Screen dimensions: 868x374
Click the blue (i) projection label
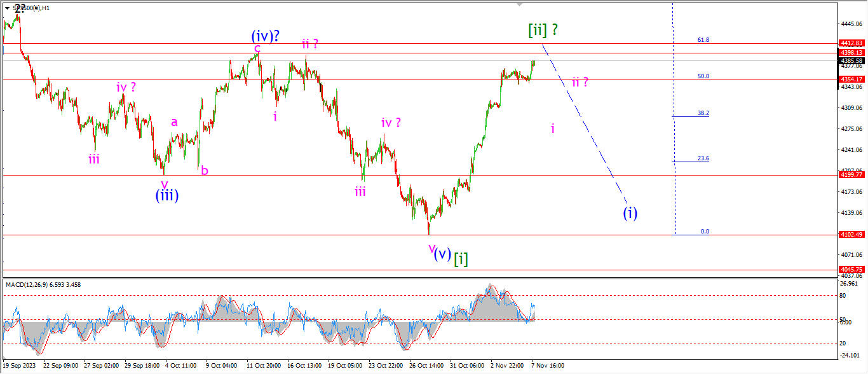pyautogui.click(x=630, y=213)
